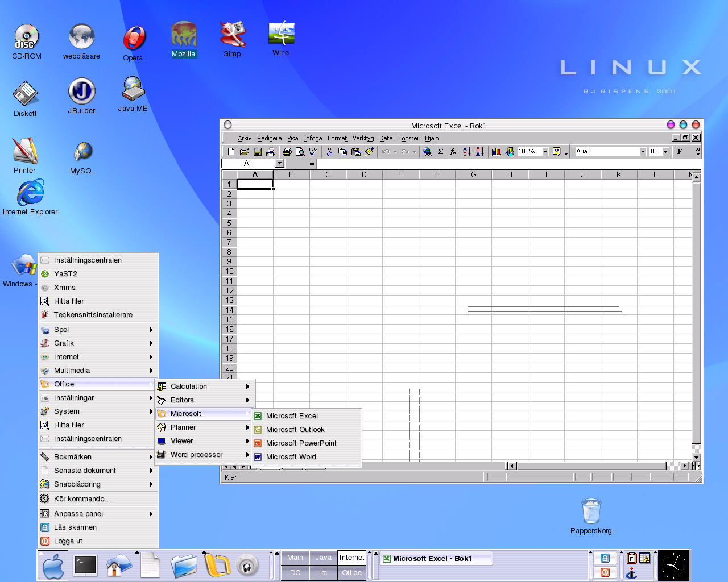This screenshot has height=582, width=728.
Task: Open the font size 10 dropdown
Action: coord(665,152)
